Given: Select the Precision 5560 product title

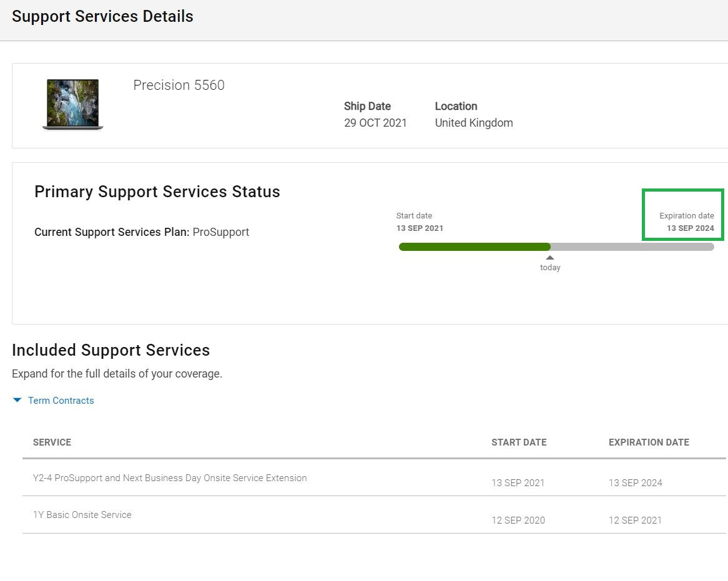Looking at the screenshot, I should click(x=179, y=85).
